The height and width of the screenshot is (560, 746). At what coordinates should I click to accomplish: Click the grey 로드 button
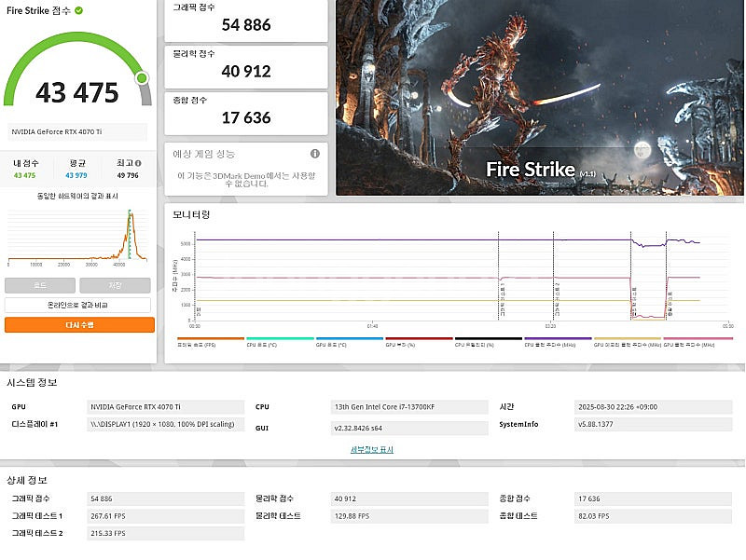[x=40, y=285]
